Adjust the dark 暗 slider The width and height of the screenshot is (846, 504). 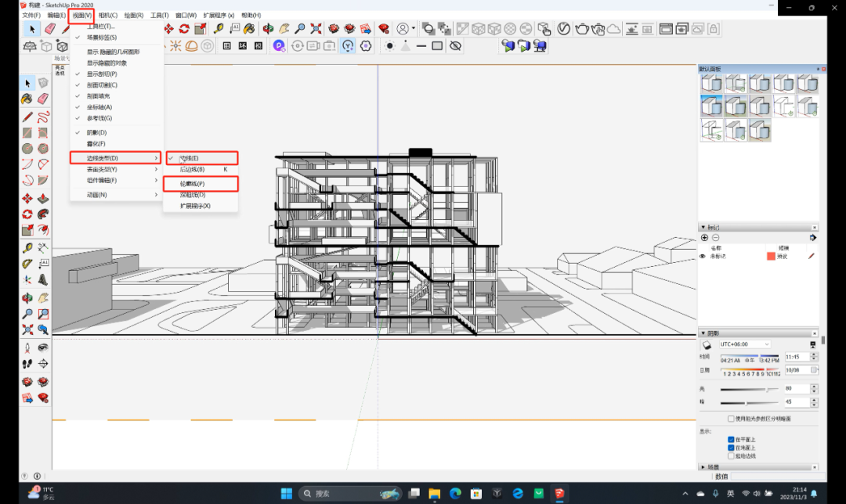pos(749,402)
